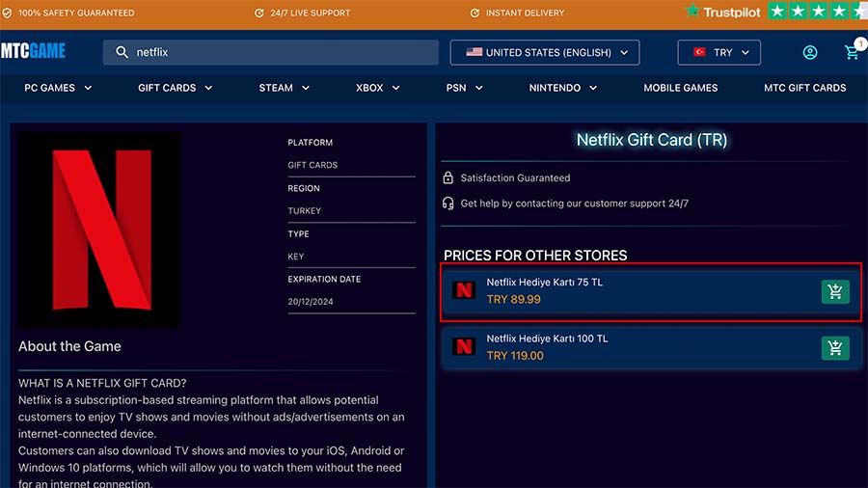This screenshot has width=868, height=488.
Task: Click the safety guaranteed shield icon
Action: click(x=7, y=13)
